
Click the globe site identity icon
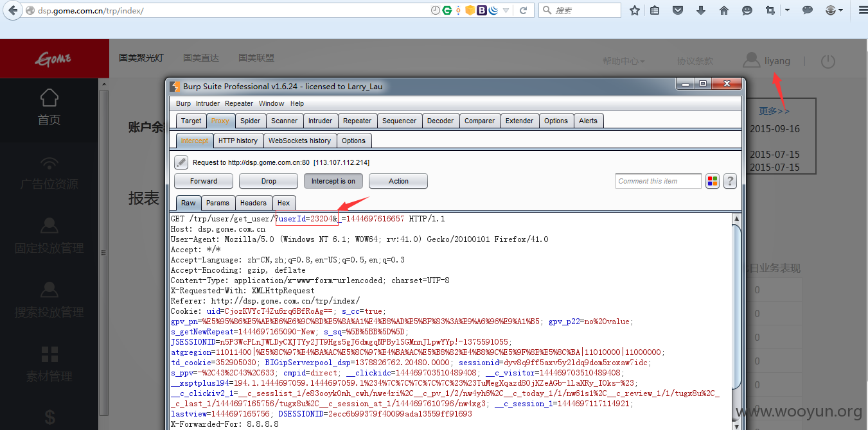[x=30, y=11]
